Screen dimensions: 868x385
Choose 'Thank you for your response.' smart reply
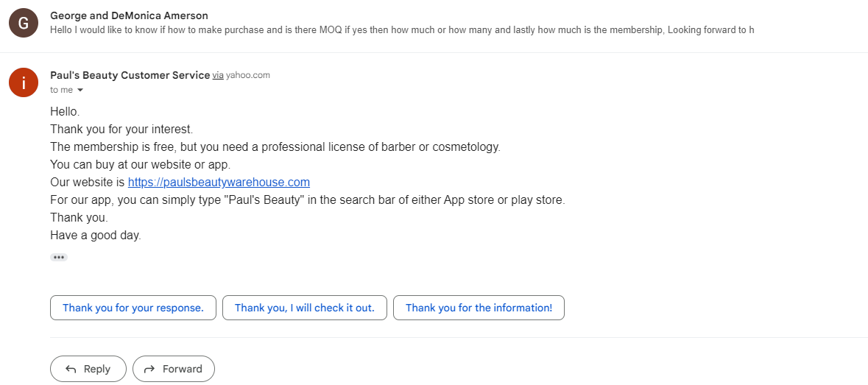[x=133, y=308]
